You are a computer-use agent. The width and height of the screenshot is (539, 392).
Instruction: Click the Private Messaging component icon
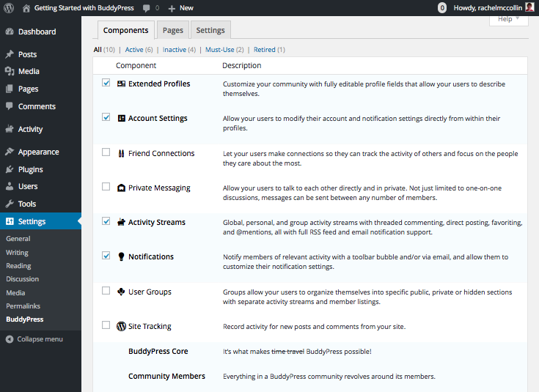pos(121,188)
